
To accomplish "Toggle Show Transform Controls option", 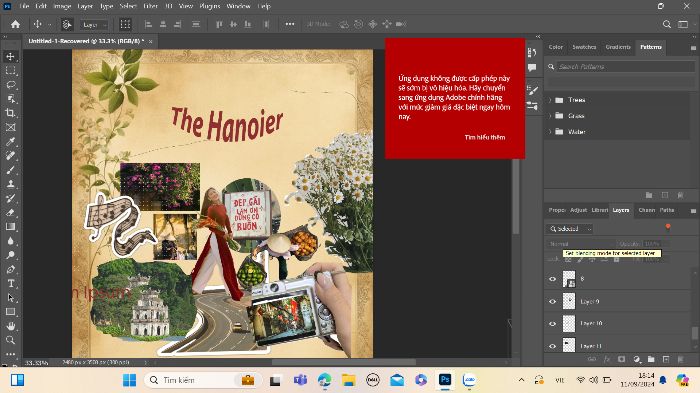I will [125, 24].
